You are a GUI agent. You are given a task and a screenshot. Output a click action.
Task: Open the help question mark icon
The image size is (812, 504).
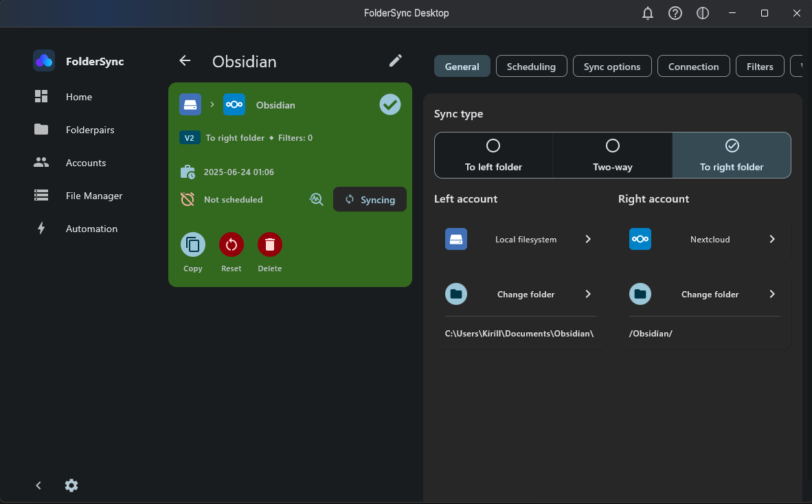(x=675, y=14)
